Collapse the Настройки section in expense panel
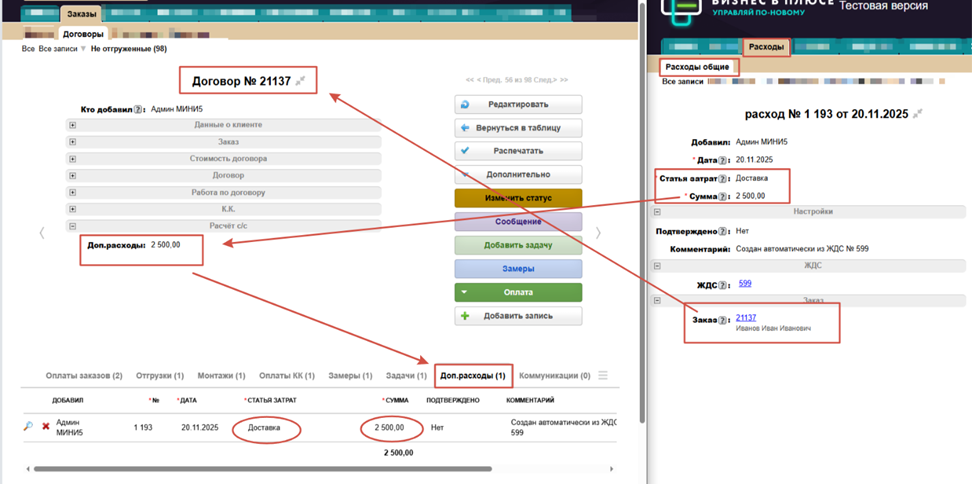The height and width of the screenshot is (484, 972). [x=657, y=212]
